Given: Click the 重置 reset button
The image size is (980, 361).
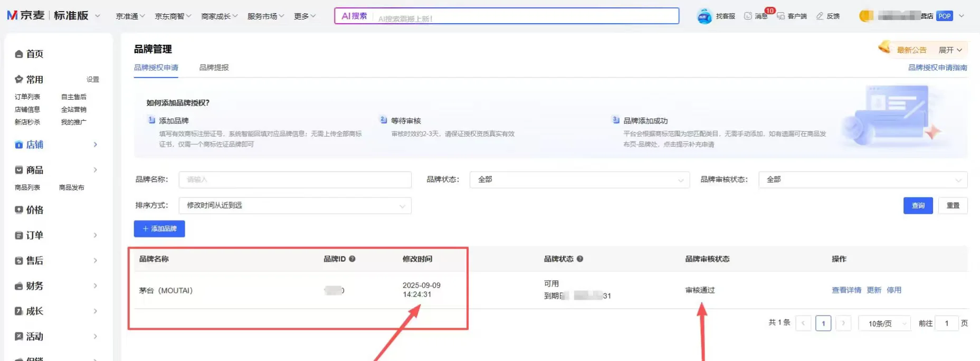Looking at the screenshot, I should [953, 206].
